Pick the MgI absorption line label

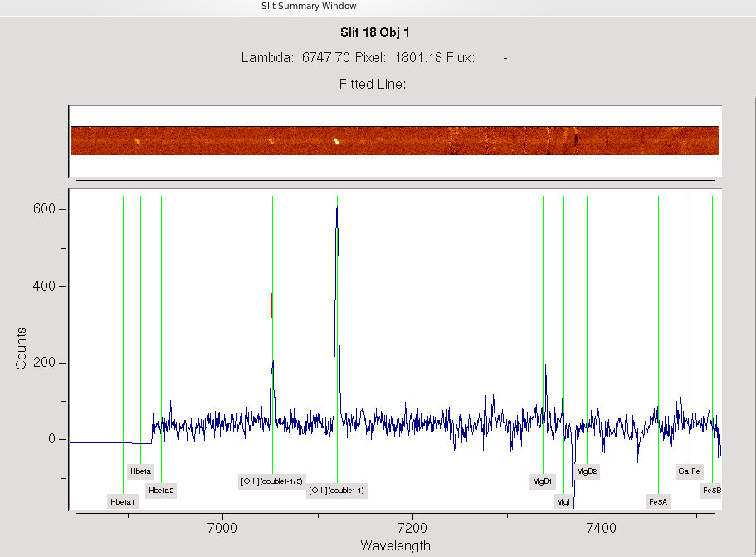(563, 501)
